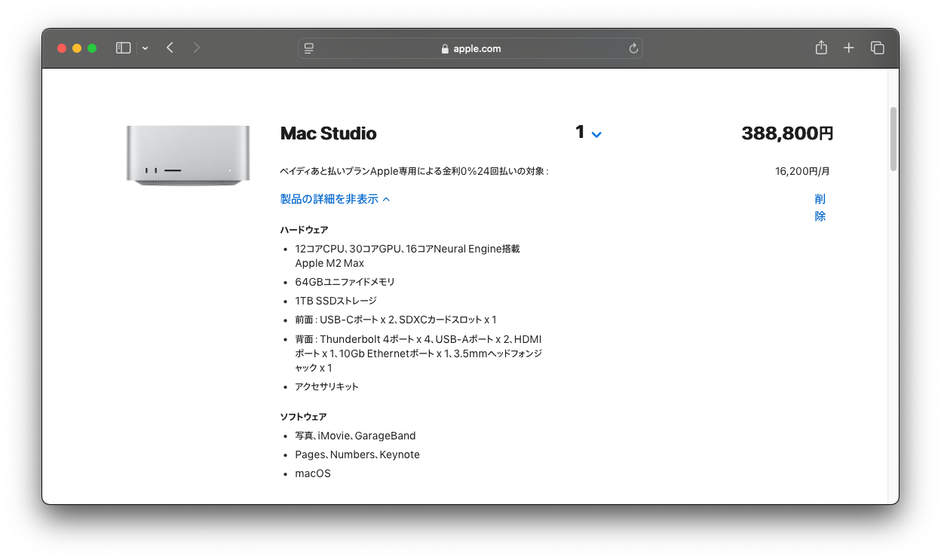This screenshot has width=941, height=560.
Task: Minimize the Safari window
Action: coord(77,48)
